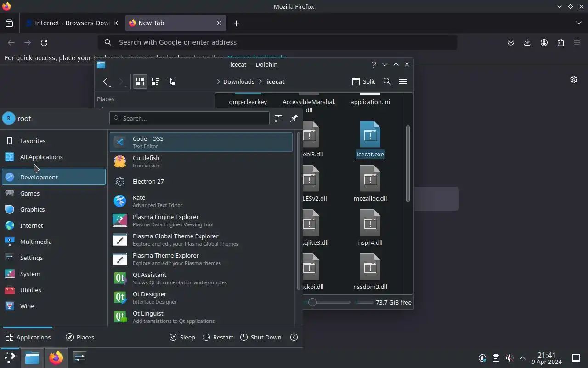The width and height of the screenshot is (588, 368).
Task: Open Firefox account icon
Action: 544,42
